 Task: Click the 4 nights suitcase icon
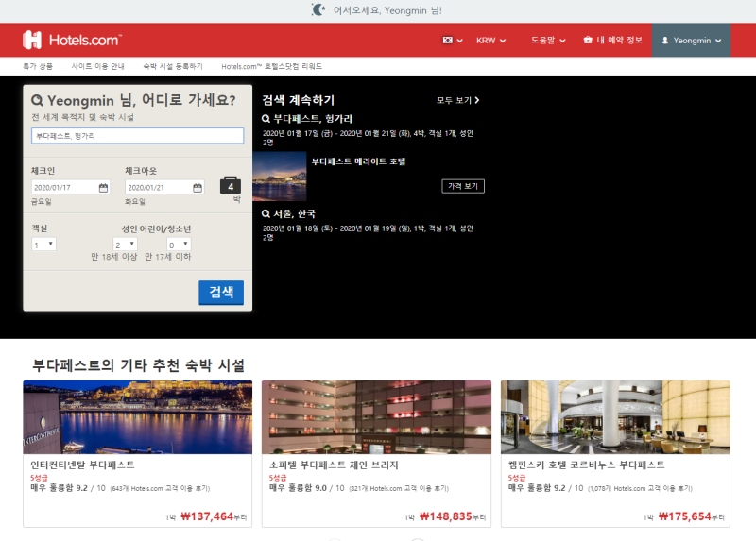[231, 185]
